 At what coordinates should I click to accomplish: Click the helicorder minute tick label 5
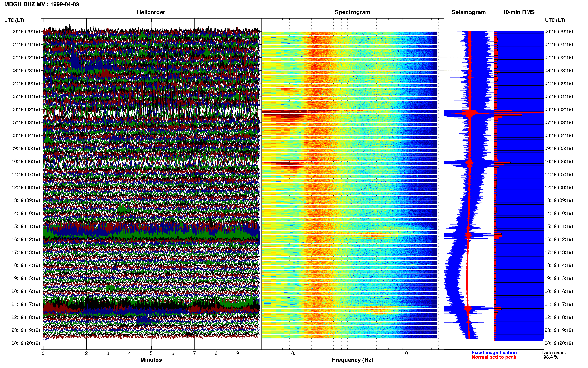[x=151, y=353]
